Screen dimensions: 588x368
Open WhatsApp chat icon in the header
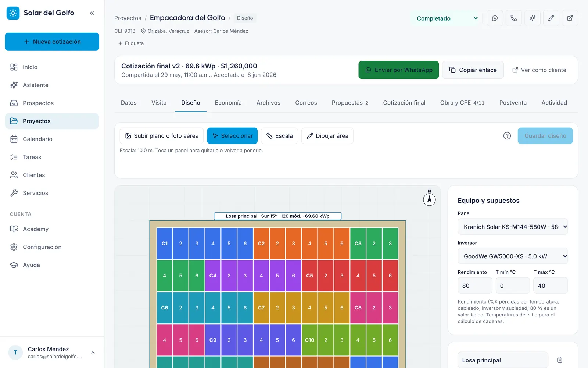pos(495,18)
